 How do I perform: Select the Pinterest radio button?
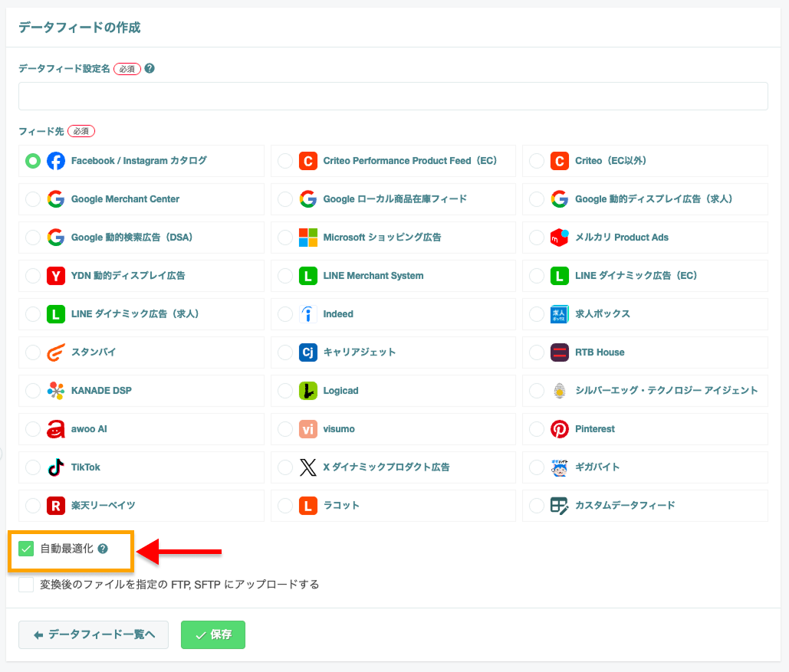pyautogui.click(x=537, y=429)
